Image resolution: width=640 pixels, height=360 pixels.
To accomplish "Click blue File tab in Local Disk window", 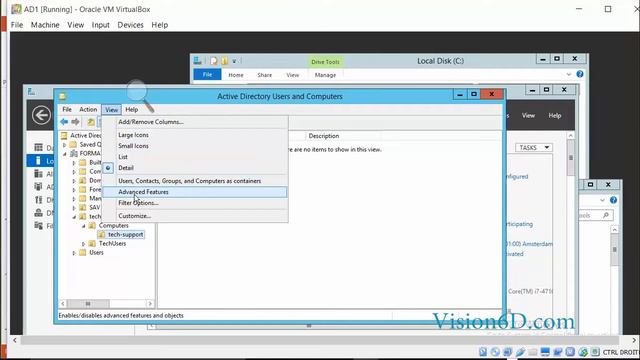I will [x=207, y=75].
